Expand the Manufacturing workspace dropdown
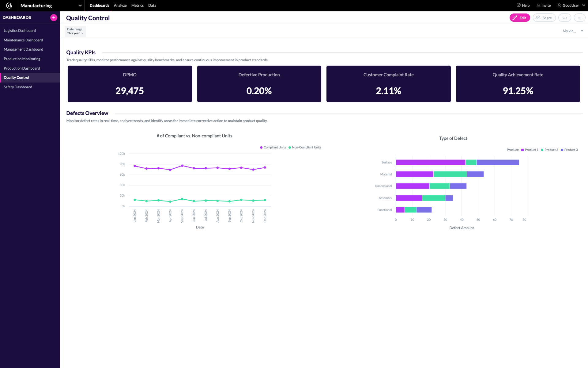 [x=80, y=6]
